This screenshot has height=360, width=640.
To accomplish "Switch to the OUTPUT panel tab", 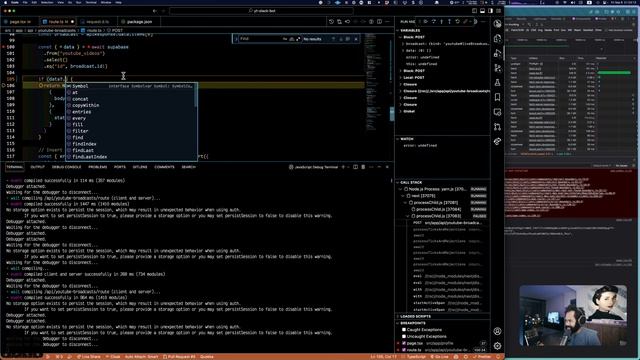I will (x=37, y=167).
